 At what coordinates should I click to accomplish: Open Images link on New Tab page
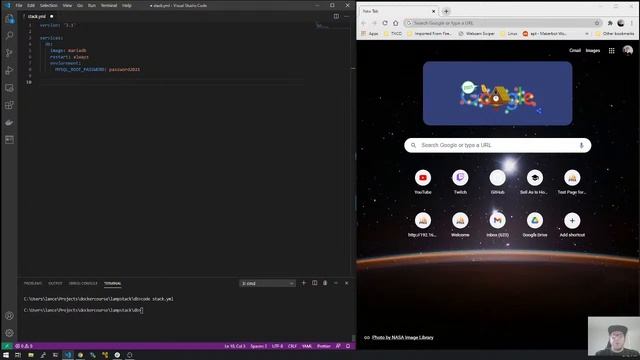coord(593,51)
